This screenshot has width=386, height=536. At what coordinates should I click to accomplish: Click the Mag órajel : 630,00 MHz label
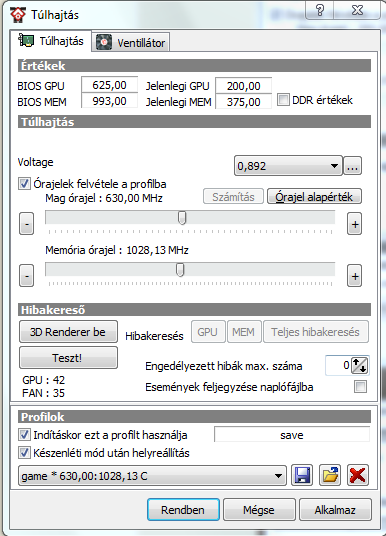pyautogui.click(x=104, y=198)
